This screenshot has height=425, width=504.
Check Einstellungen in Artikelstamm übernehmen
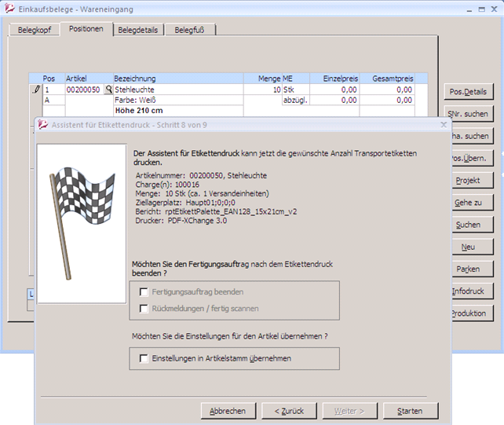coord(144,358)
